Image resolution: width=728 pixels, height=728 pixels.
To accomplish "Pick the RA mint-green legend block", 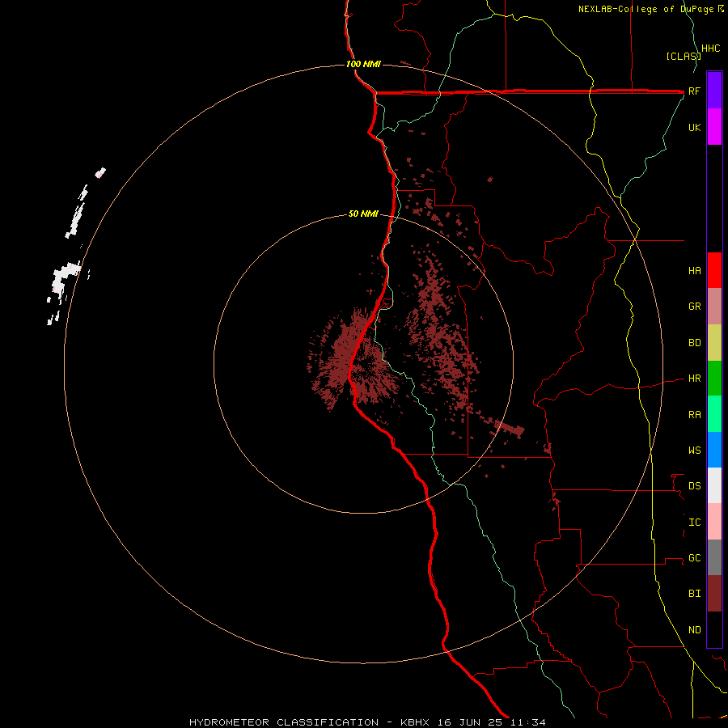I will click(x=714, y=414).
